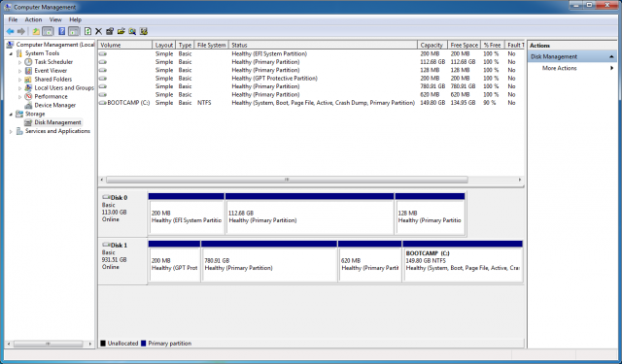Click the blue Help question mark icon
The image size is (622, 364).
tap(61, 31)
